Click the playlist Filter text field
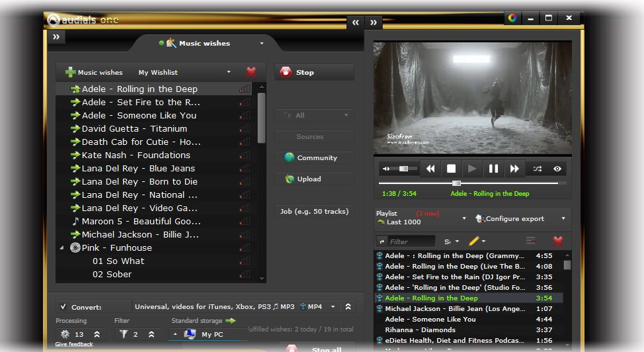The image size is (644, 352). 412,242
